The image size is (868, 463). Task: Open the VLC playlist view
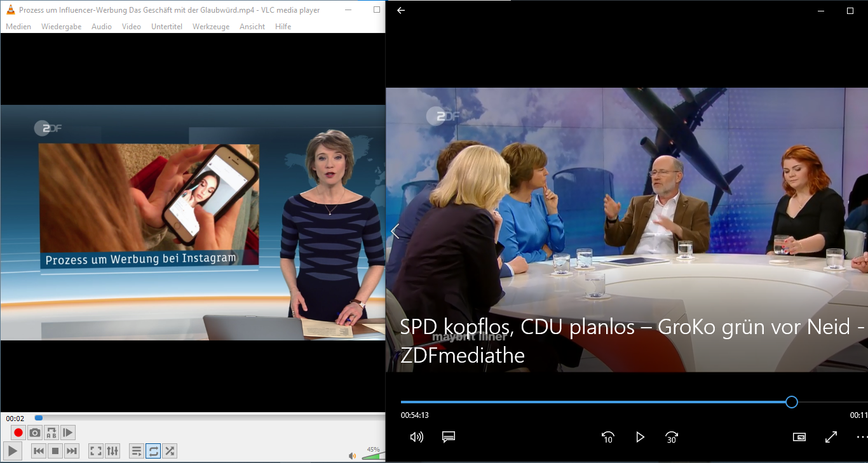point(137,451)
